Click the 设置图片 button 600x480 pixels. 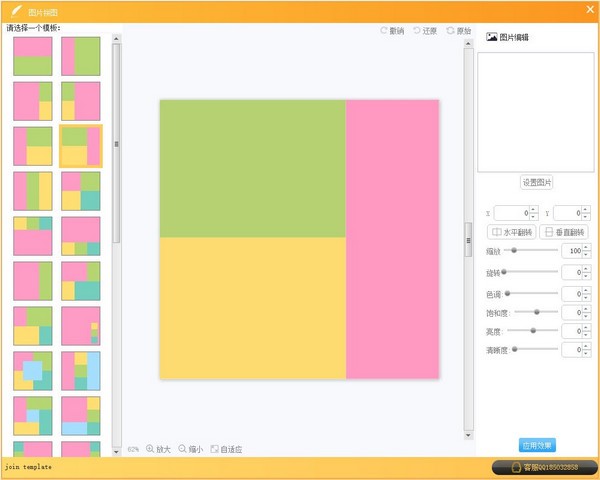(537, 182)
